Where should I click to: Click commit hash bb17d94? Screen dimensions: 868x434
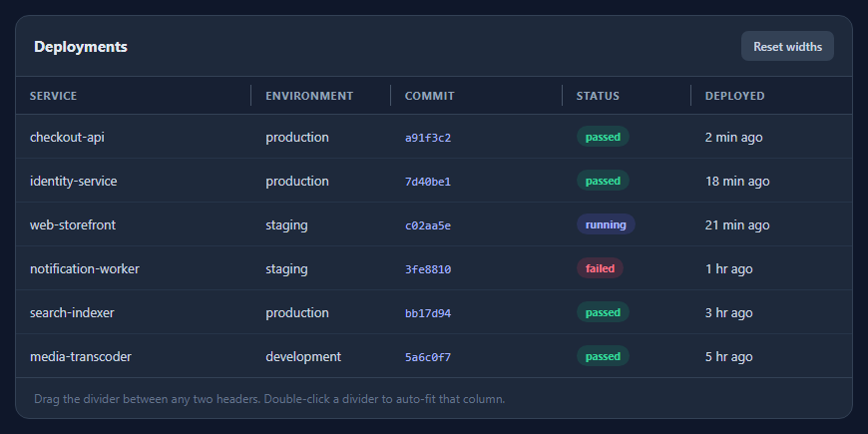point(428,313)
